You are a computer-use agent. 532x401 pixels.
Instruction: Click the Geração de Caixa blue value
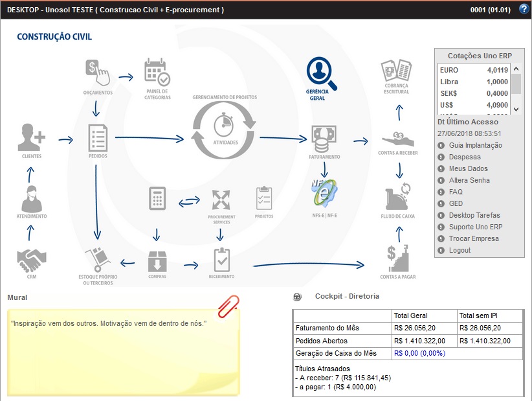tap(419, 353)
